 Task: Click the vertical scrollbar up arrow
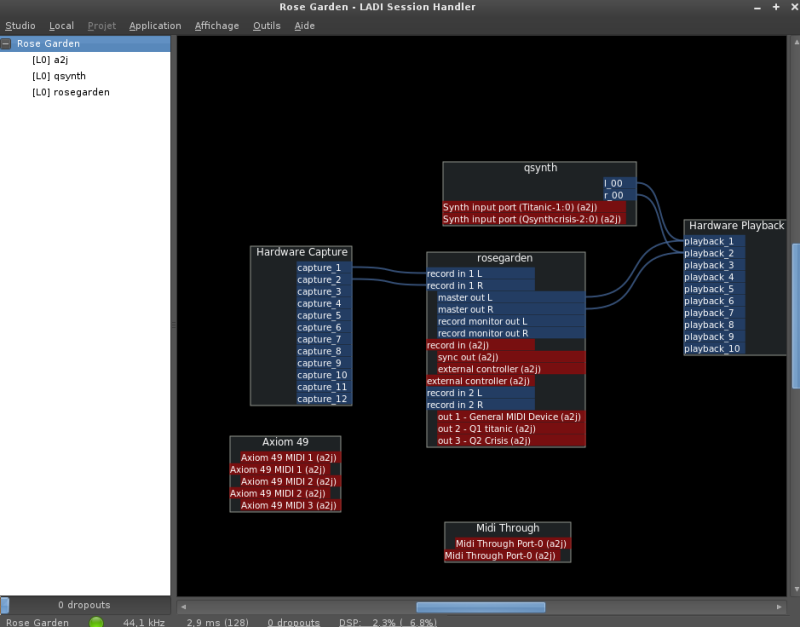click(x=796, y=42)
